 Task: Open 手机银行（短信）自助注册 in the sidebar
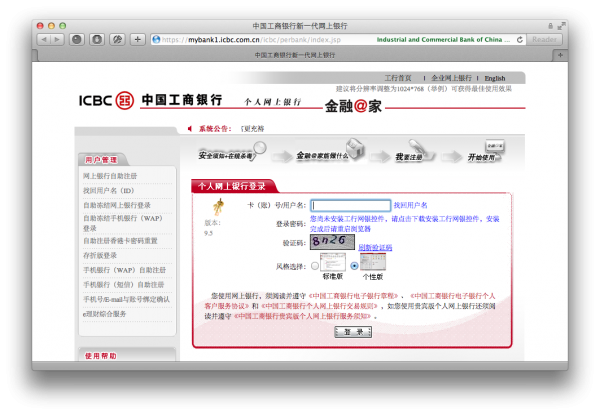pyautogui.click(x=124, y=285)
